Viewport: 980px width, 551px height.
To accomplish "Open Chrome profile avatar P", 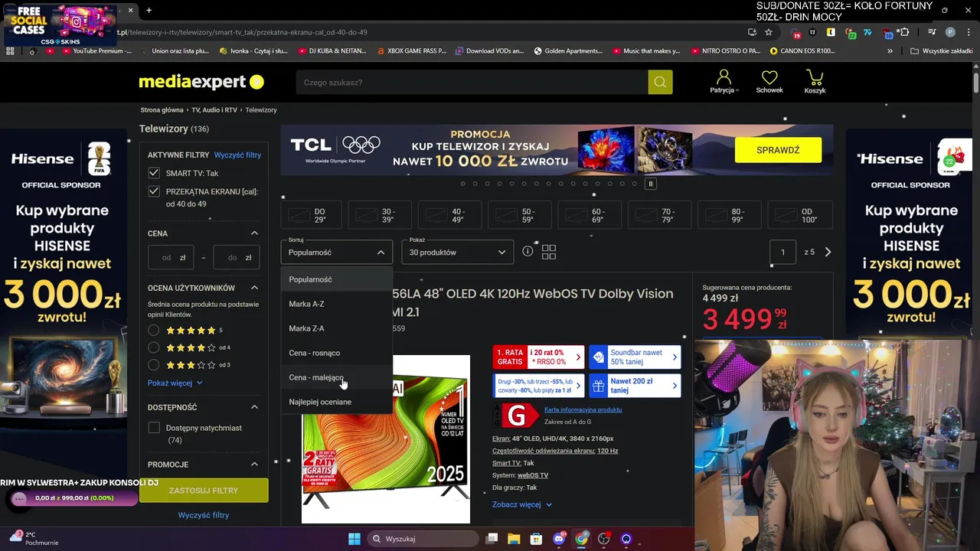I will (950, 32).
